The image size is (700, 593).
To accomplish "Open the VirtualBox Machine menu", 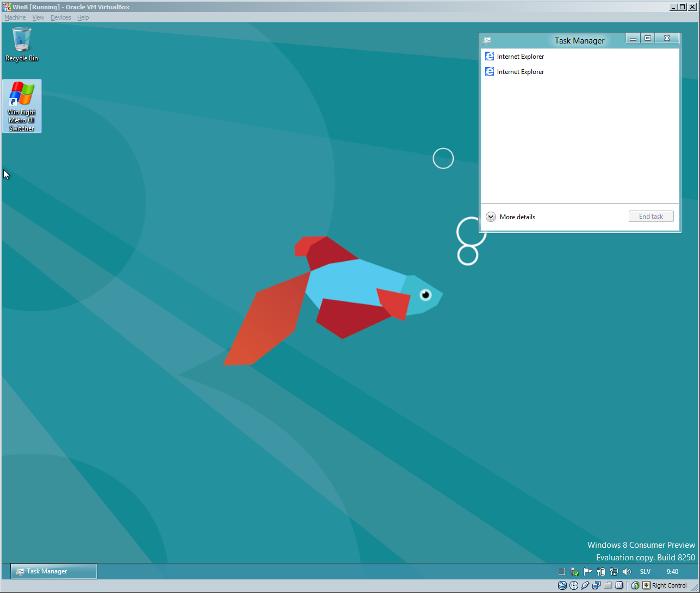I will 15,17.
